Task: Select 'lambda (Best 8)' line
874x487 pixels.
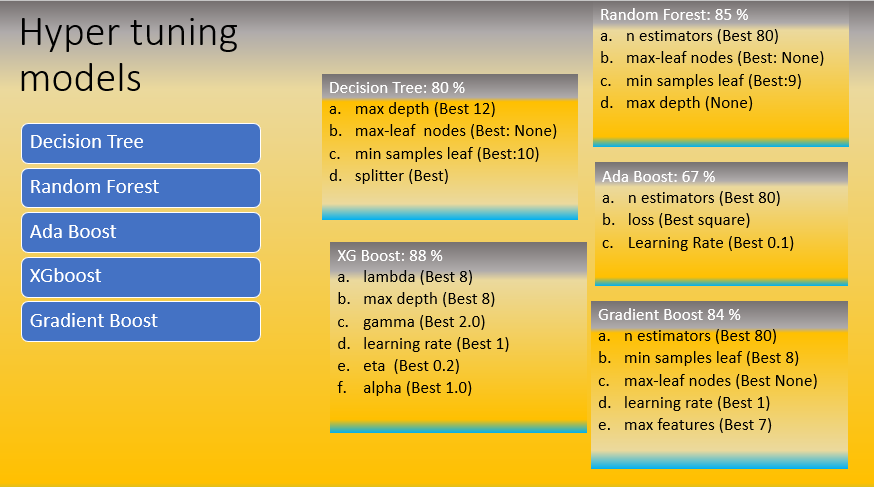Action: coord(418,277)
